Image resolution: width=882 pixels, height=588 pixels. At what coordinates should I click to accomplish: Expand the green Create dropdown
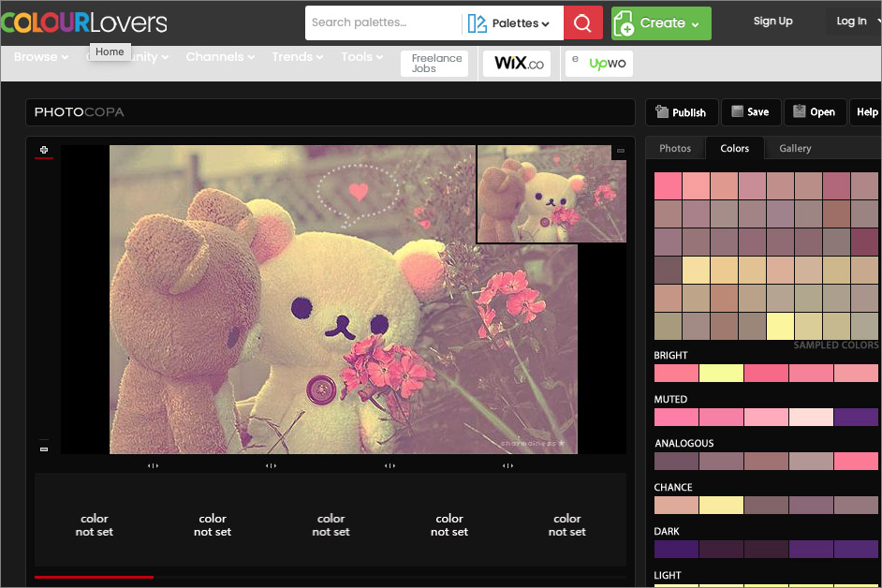(x=661, y=23)
